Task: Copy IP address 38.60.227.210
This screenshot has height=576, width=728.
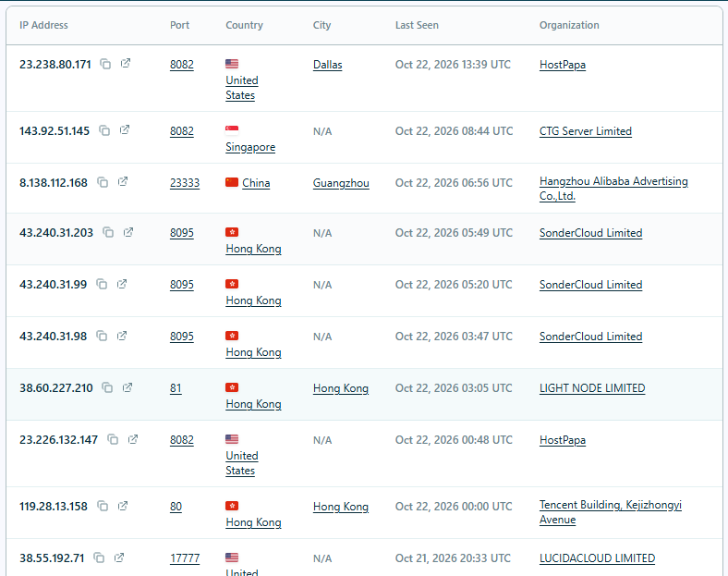Action: 107,387
